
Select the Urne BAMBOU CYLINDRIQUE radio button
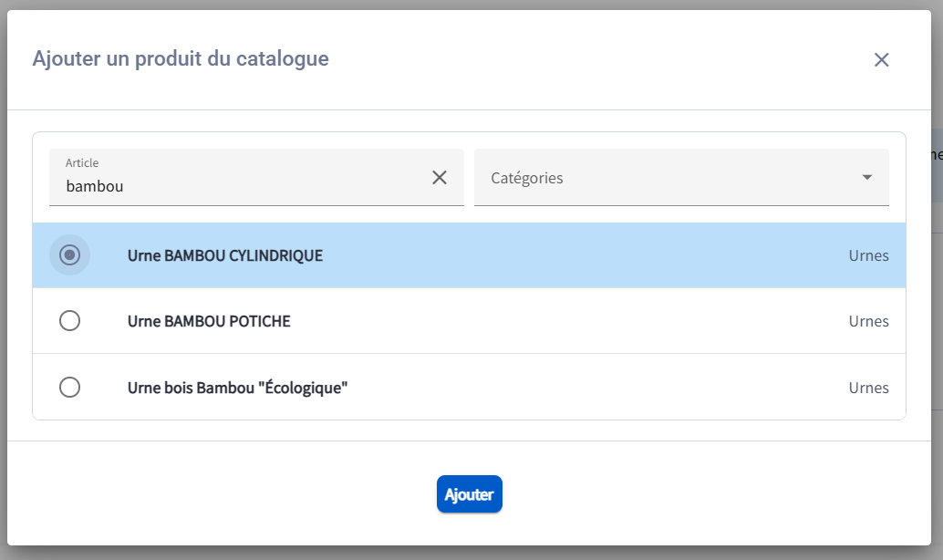click(x=69, y=255)
